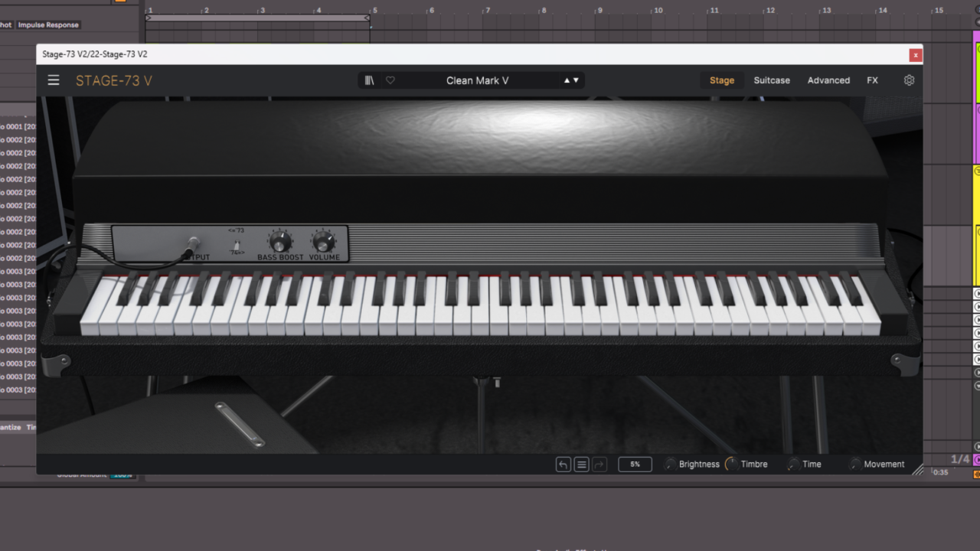Open the Advanced tab
Viewport: 980px width, 551px height.
(x=828, y=80)
